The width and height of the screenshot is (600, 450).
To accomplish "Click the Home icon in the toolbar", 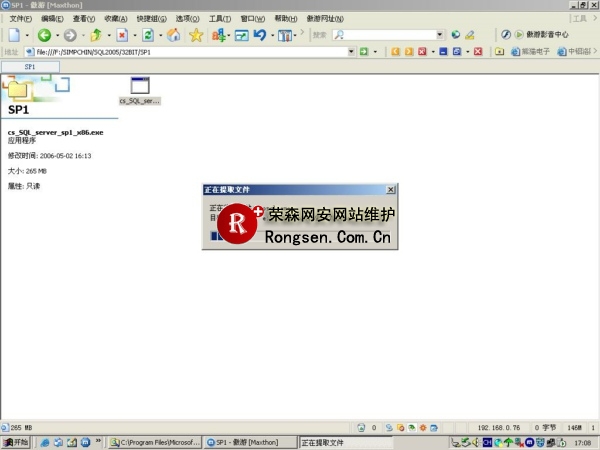I will 173,35.
